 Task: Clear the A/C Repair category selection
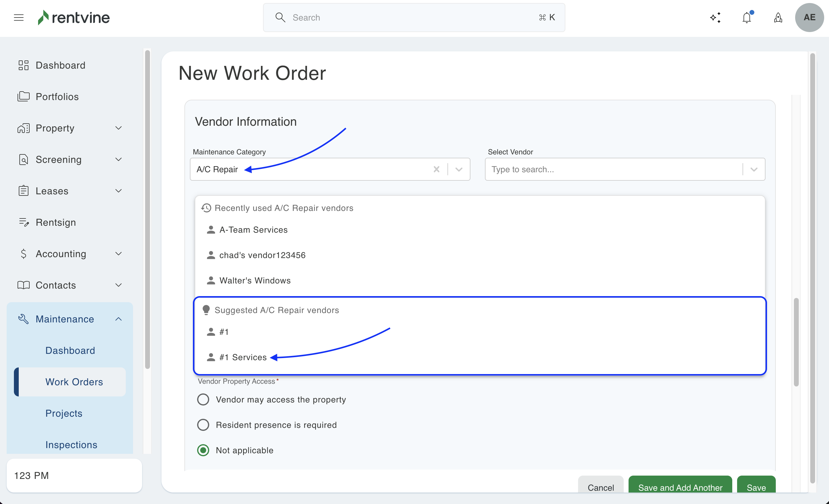click(436, 169)
